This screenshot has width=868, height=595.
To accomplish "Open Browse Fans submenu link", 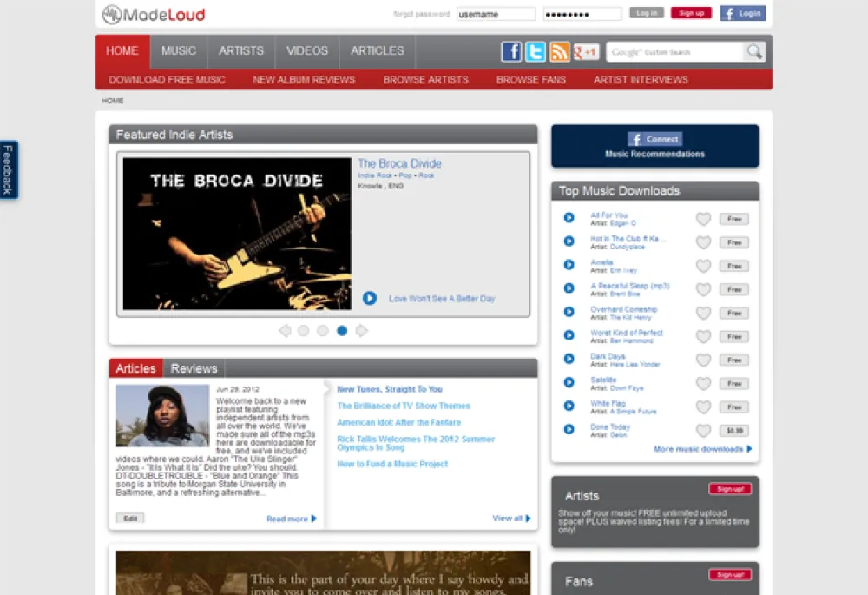I will tap(531, 80).
